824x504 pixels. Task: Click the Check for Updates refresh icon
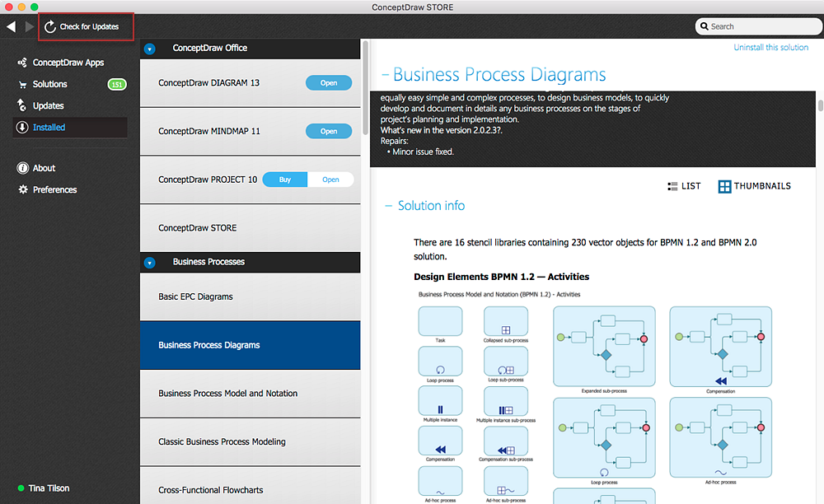pos(50,27)
